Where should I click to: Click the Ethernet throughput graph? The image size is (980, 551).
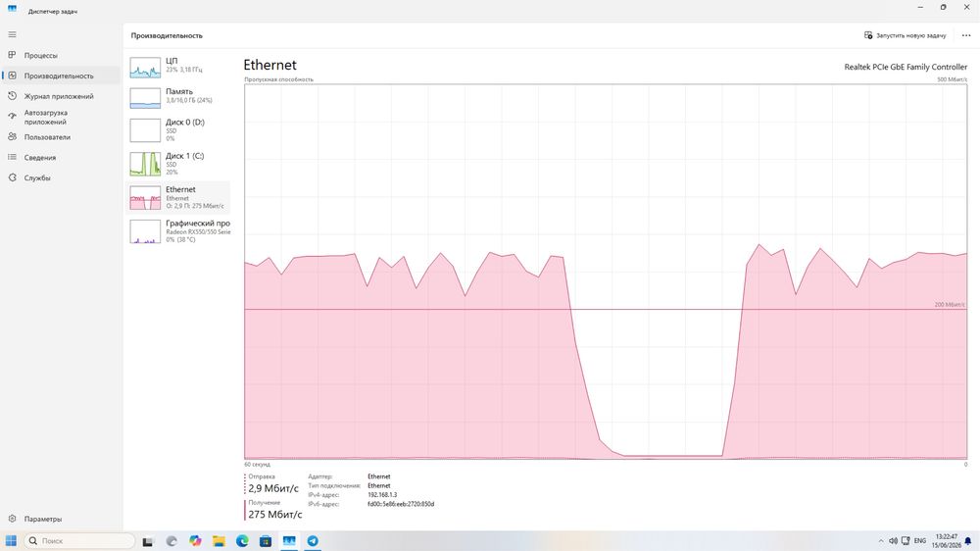606,272
